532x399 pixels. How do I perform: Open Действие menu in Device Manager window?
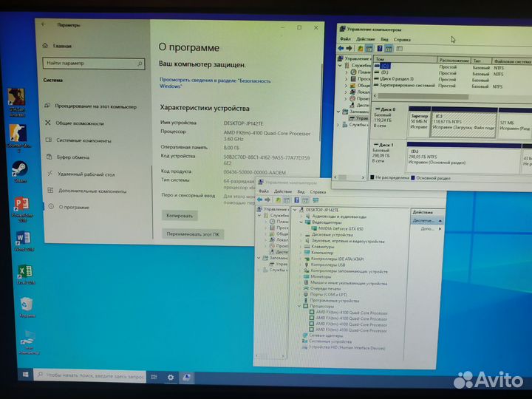282,191
